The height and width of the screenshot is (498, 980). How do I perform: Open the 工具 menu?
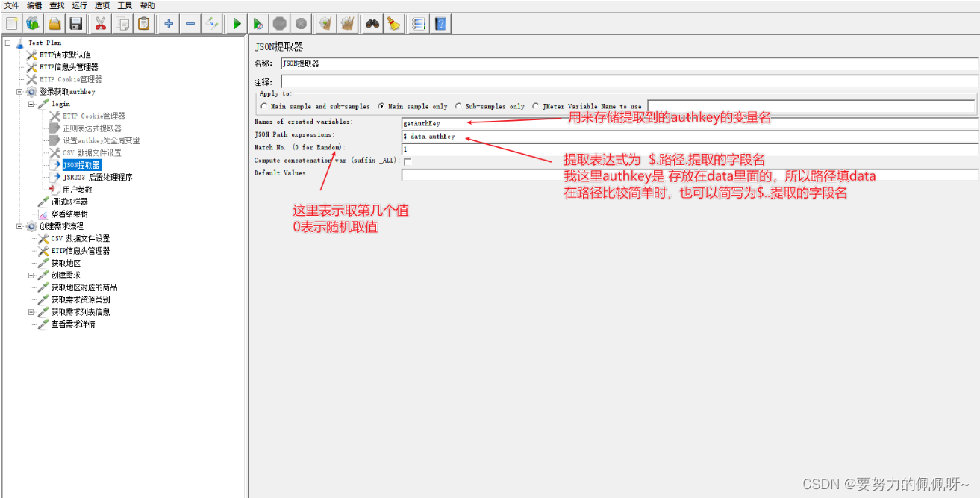point(125,5)
